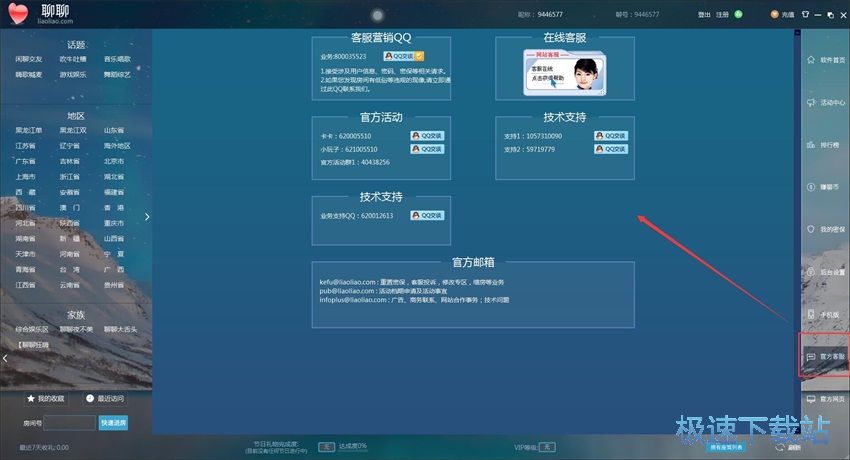Viewport: 850px width, 460px height.
Task: Click the 登出 logout link
Action: 704,15
